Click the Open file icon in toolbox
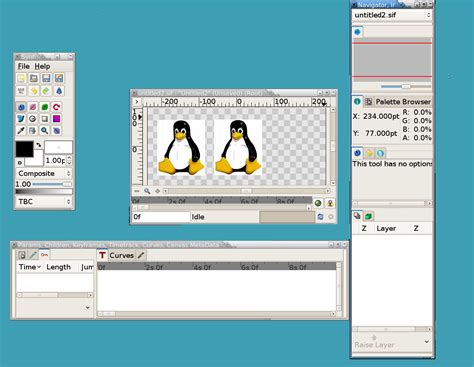474x367 pixels. tap(34, 78)
